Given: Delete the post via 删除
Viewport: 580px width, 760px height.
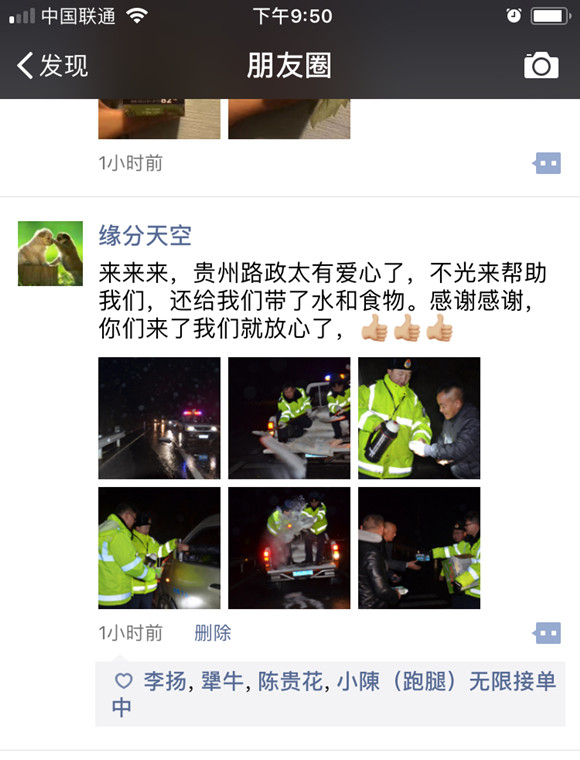Looking at the screenshot, I should (x=213, y=633).
